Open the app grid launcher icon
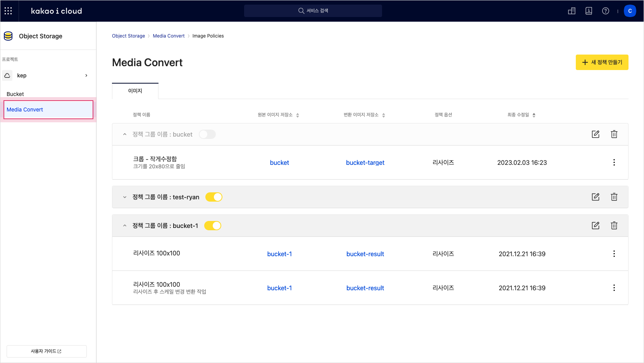Image resolution: width=644 pixels, height=363 pixels. pyautogui.click(x=8, y=11)
